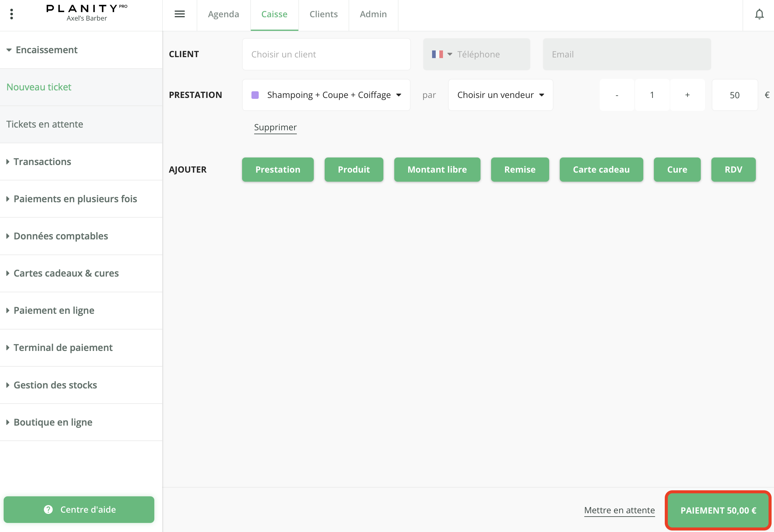
Task: Expand Gestion des stocks section
Action: [55, 385]
